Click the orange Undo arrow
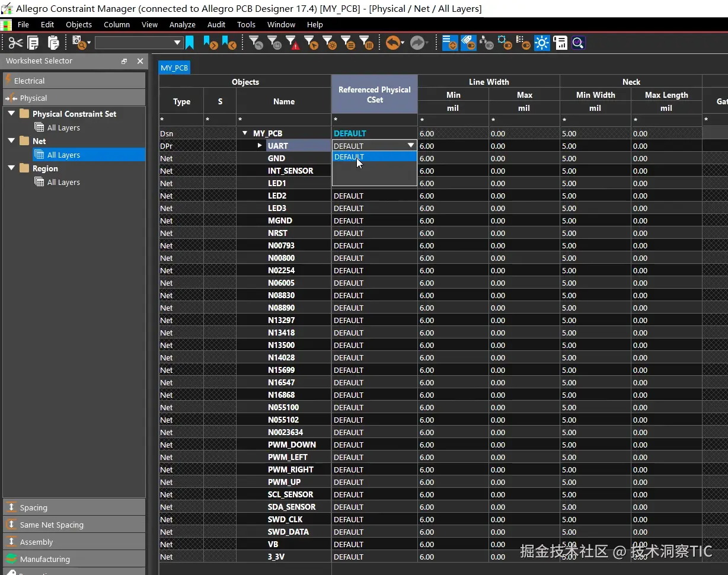The height and width of the screenshot is (575, 728). point(392,43)
